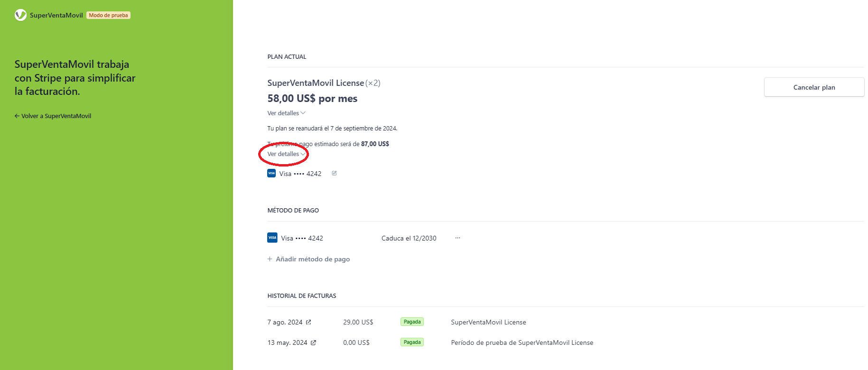Click the Modo de prueba badge
Image resolution: width=868 pixels, height=370 pixels.
click(x=109, y=15)
